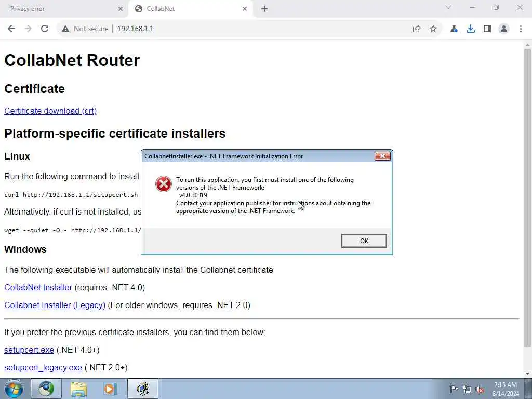Click the red error icon in dialog

click(164, 184)
